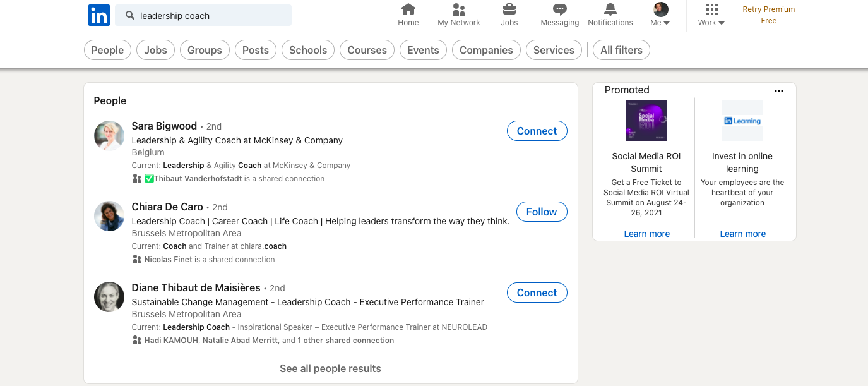
Task: Connect with Diane Thibaut de Maisières
Action: [x=537, y=293]
